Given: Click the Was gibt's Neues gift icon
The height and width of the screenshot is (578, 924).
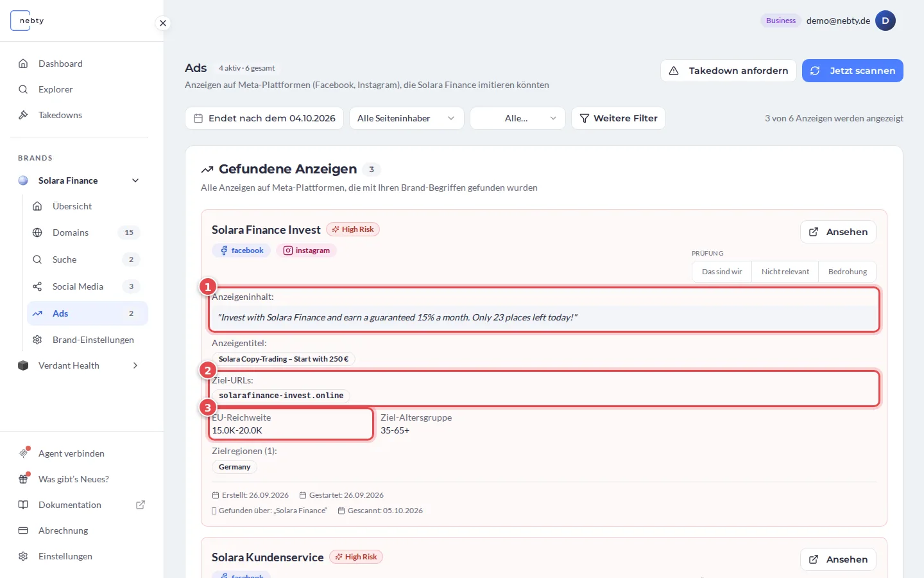Looking at the screenshot, I should click(23, 479).
